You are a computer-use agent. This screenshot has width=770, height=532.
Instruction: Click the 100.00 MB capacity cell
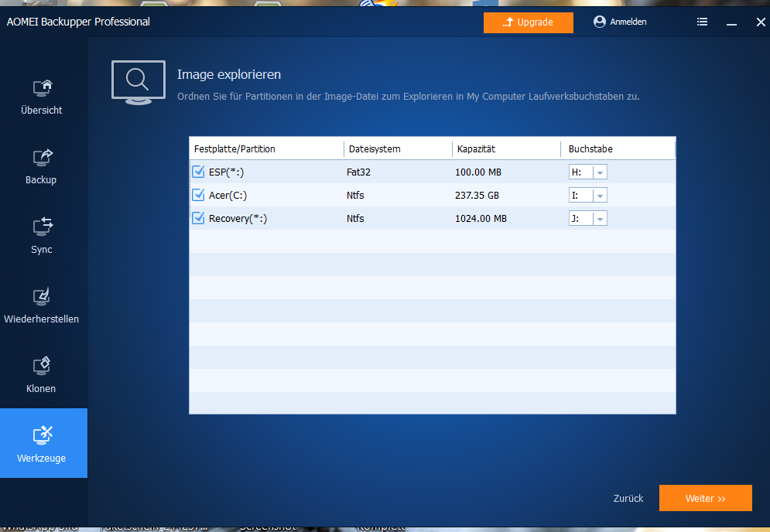coord(478,172)
